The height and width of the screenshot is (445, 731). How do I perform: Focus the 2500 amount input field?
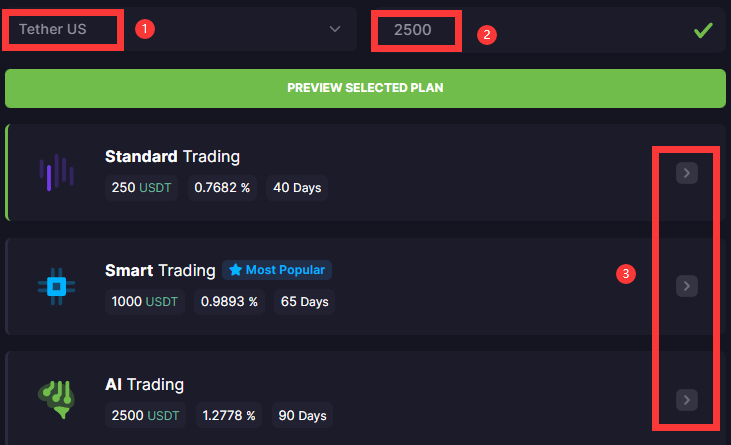[x=548, y=30]
